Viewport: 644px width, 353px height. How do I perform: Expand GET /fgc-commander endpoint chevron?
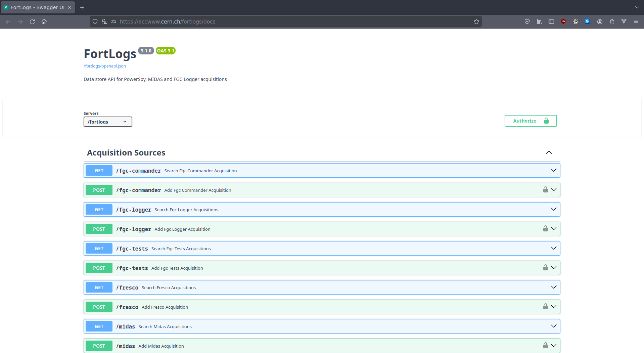click(554, 170)
